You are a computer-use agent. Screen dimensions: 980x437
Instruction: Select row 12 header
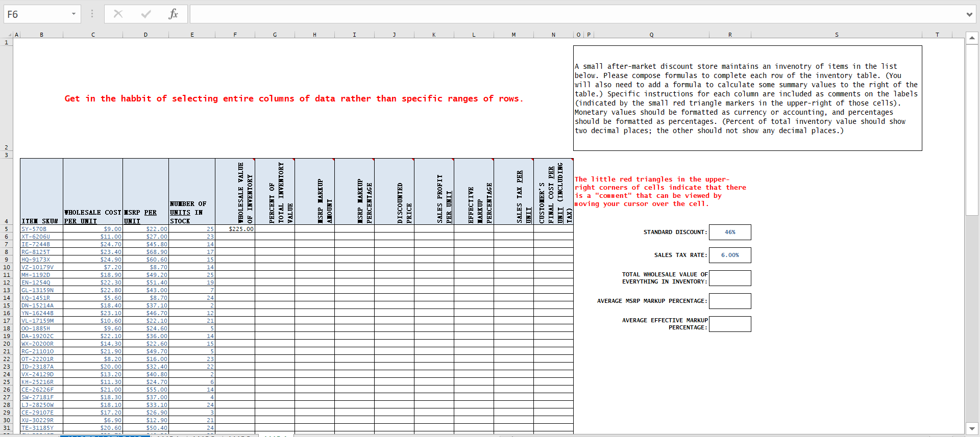point(7,282)
